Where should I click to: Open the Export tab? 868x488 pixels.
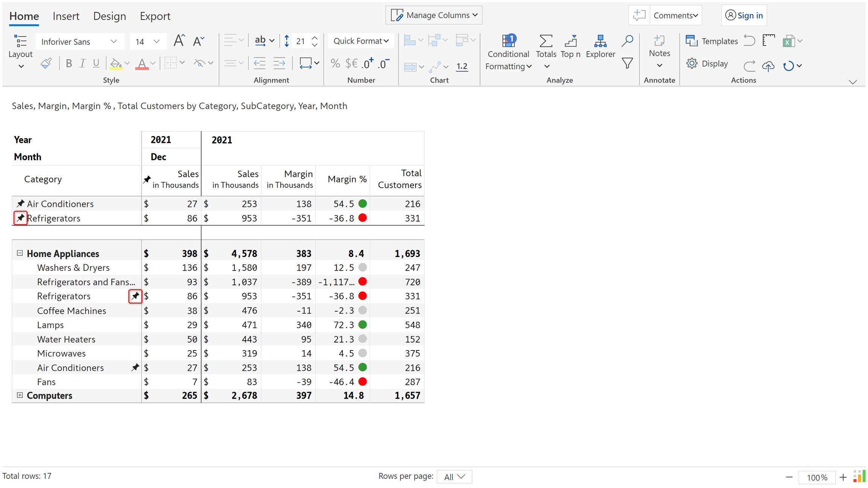(155, 16)
